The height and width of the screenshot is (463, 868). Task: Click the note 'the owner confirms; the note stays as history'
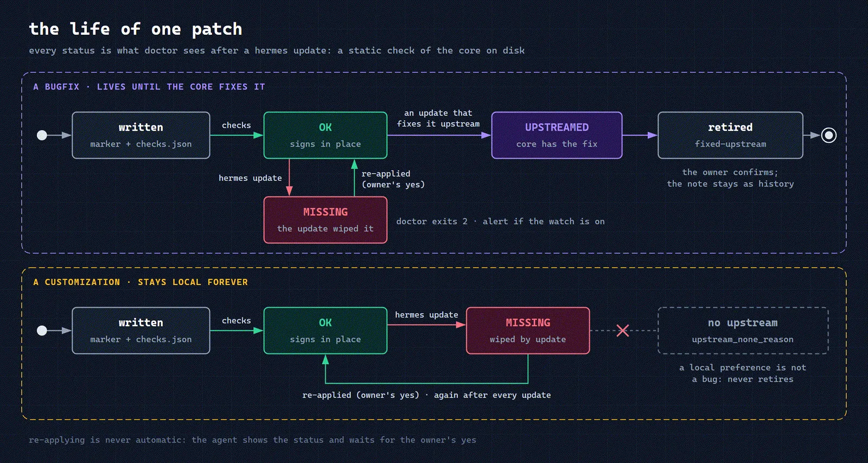tap(730, 178)
